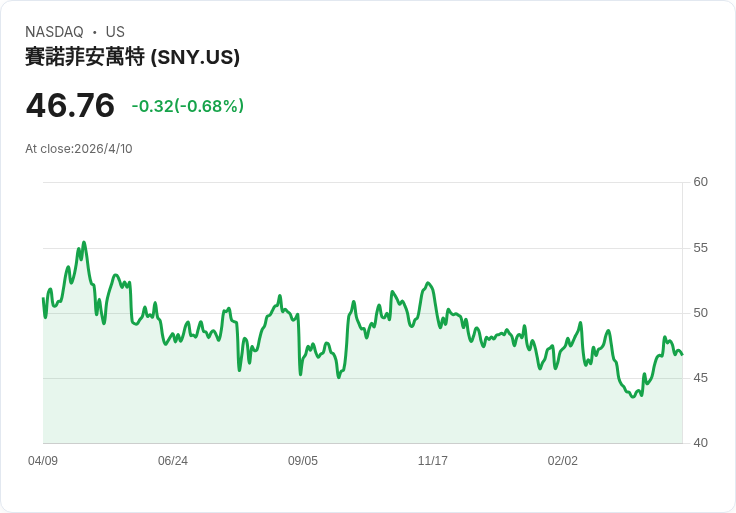The image size is (736, 513).
Task: Click the NASDAQ exchange label
Action: [x=54, y=32]
